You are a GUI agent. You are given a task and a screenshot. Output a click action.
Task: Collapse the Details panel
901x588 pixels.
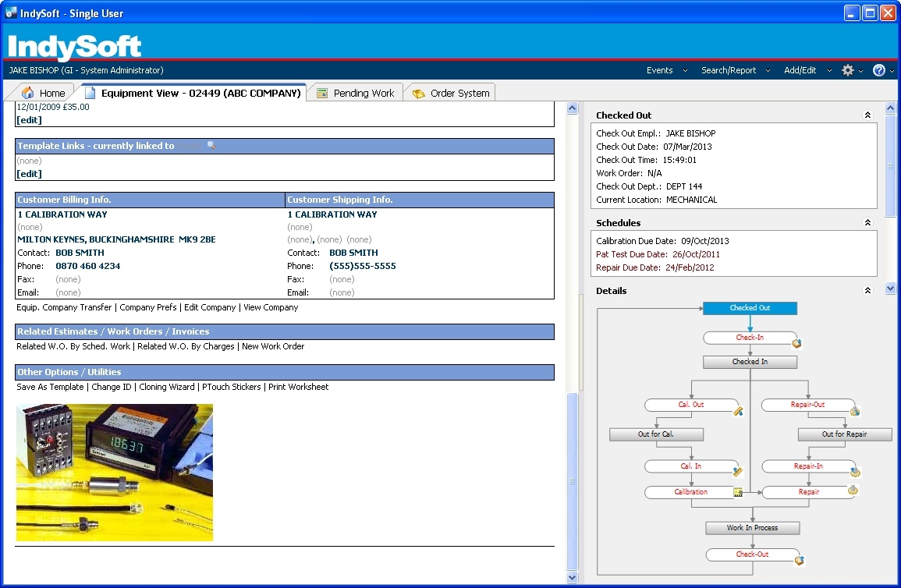(867, 290)
